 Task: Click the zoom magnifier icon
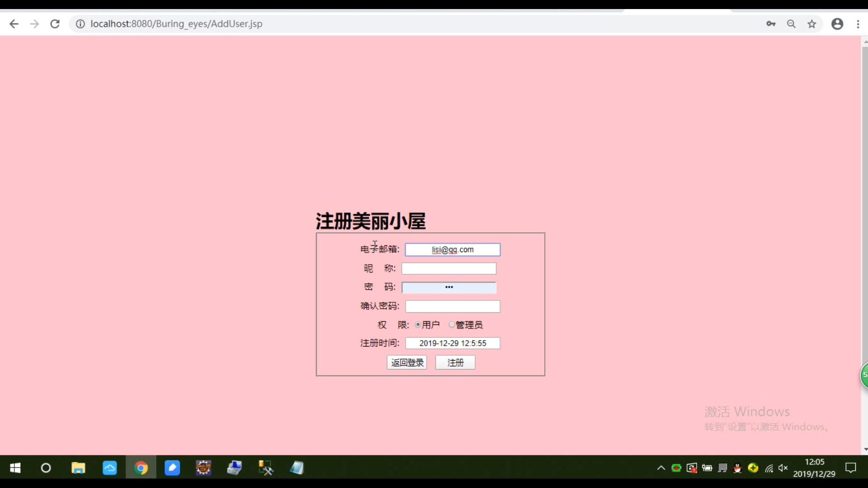coord(791,24)
